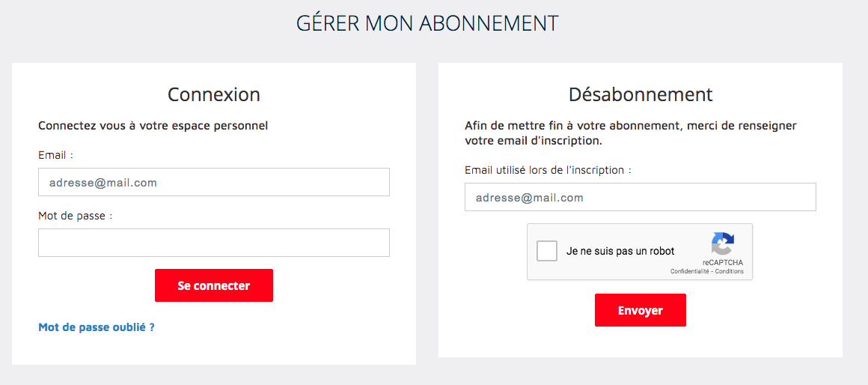Click the "Afin de mettre fin" instruction paragraph
This screenshot has width=868, height=385.
(630, 133)
